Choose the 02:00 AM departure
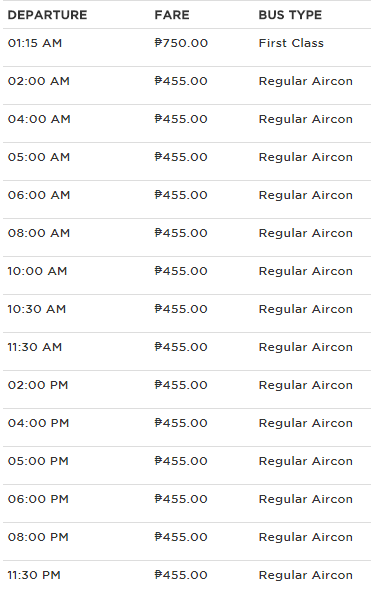The width and height of the screenshot is (371, 591). click(x=39, y=81)
